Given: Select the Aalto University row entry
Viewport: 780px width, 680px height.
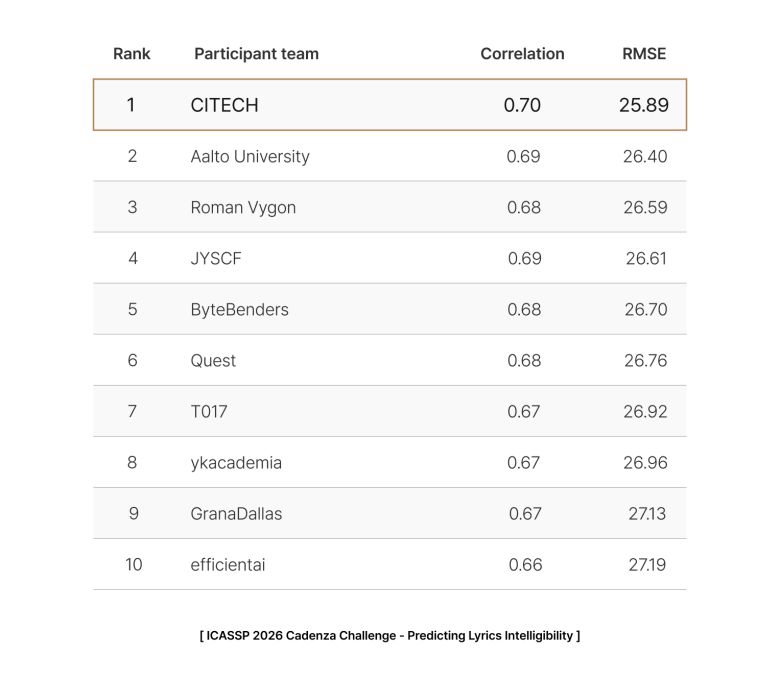Looking at the screenshot, I should click(x=250, y=156).
